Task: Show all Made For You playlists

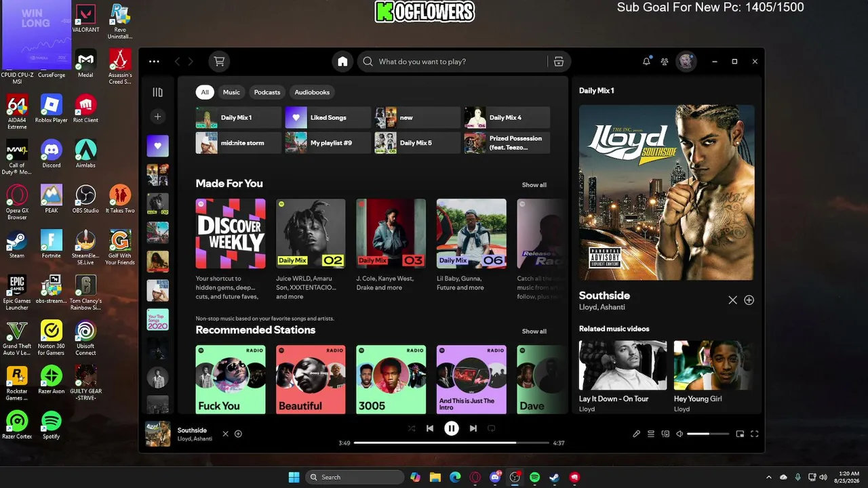Action: point(534,185)
